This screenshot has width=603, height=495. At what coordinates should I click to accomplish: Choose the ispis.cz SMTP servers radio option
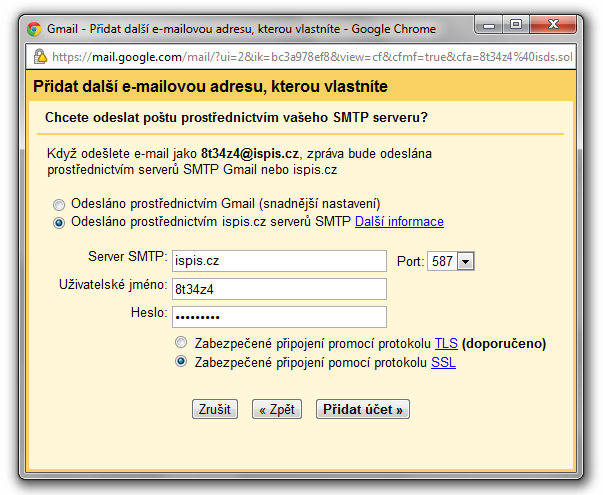tap(60, 222)
